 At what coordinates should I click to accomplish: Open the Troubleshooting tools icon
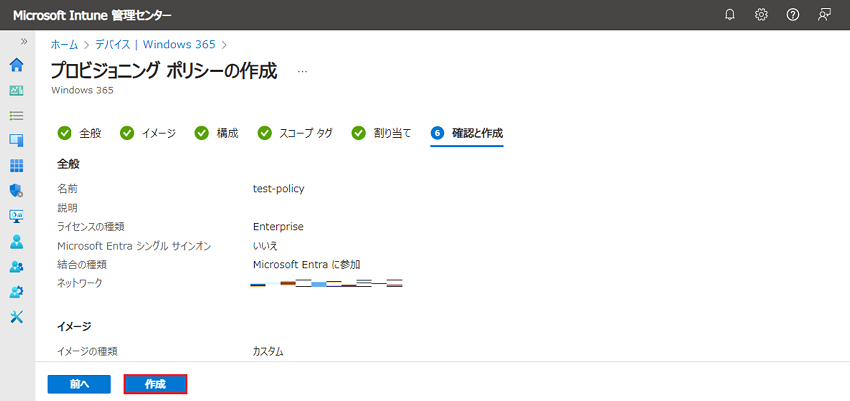pos(17,317)
